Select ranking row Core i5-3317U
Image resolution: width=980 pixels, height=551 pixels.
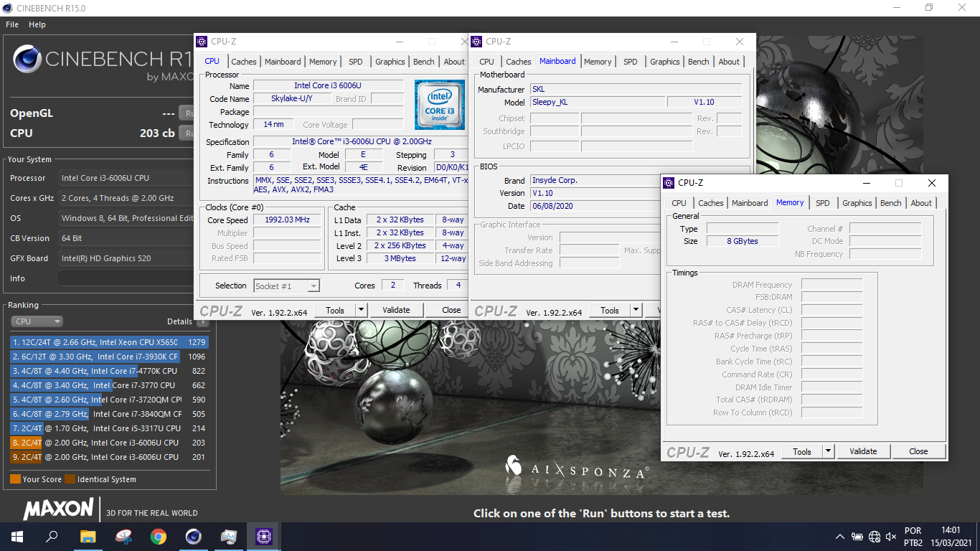(109, 428)
